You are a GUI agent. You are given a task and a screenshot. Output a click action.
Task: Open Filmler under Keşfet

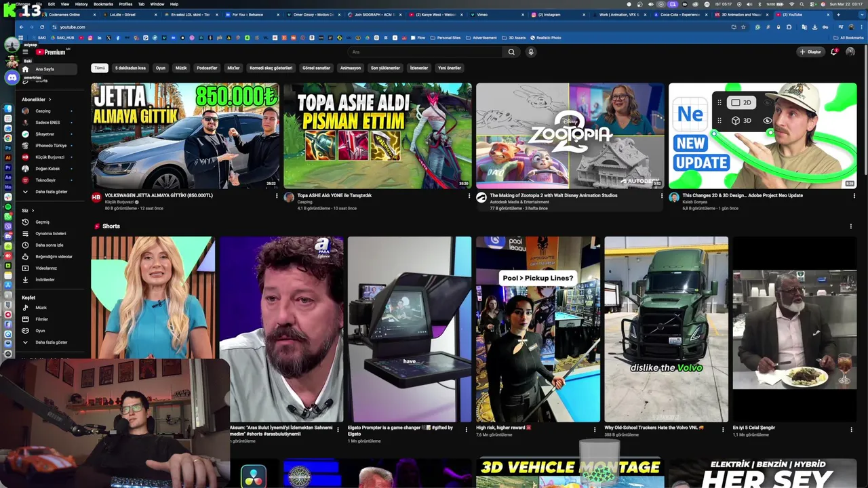(49, 319)
